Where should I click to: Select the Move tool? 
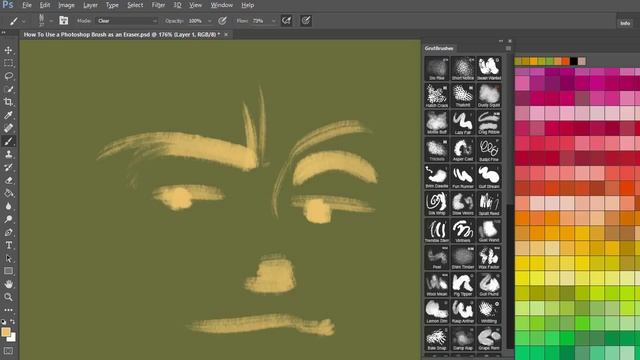pyautogui.click(x=8, y=50)
